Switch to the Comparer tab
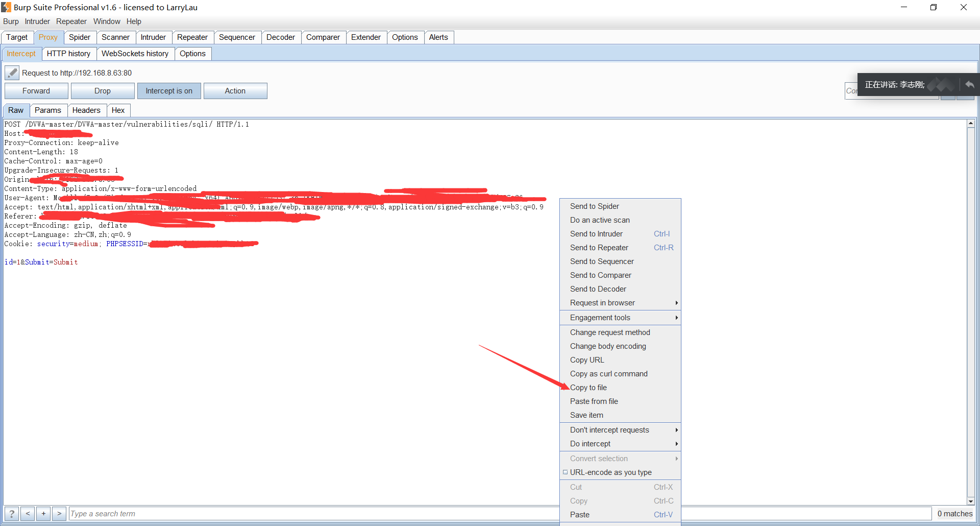 pos(323,37)
